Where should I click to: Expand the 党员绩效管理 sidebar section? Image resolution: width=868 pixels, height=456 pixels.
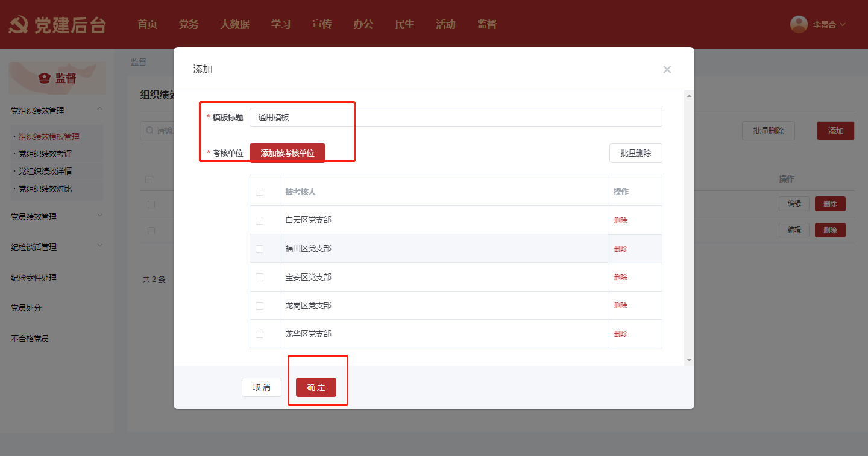99,216
